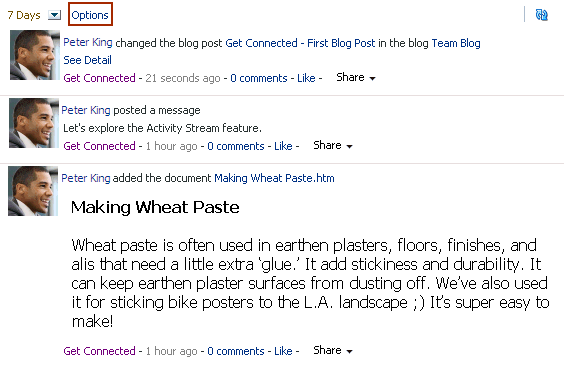The height and width of the screenshot is (370, 566).
Task: Open the Making Wheat Paste.htm document link
Action: pyautogui.click(x=274, y=178)
